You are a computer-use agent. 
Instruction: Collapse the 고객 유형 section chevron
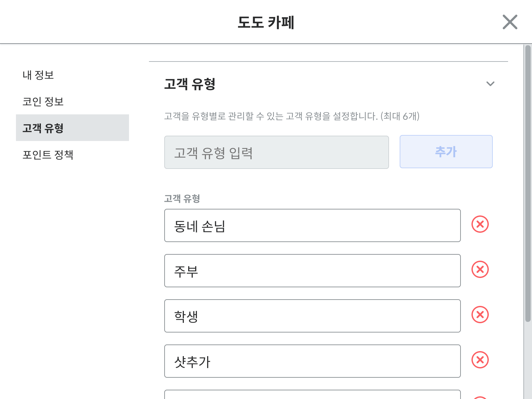tap(490, 84)
